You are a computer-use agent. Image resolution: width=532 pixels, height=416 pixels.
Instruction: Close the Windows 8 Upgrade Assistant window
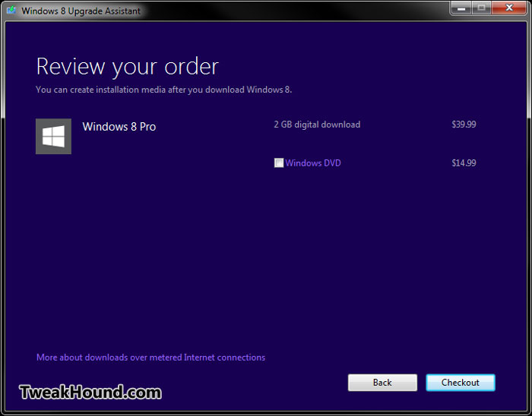click(509, 8)
